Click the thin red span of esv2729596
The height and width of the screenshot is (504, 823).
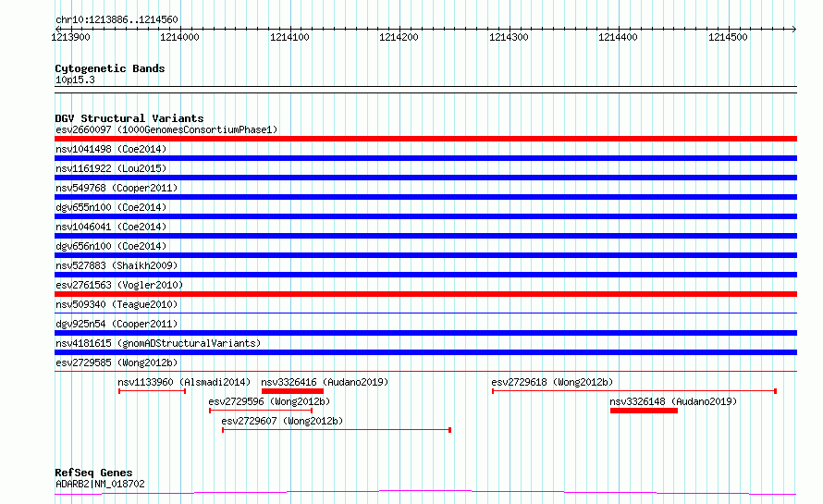coord(261,411)
